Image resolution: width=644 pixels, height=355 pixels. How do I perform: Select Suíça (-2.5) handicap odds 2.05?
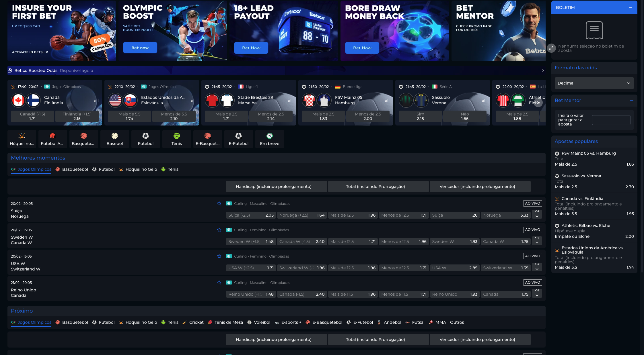(251, 215)
